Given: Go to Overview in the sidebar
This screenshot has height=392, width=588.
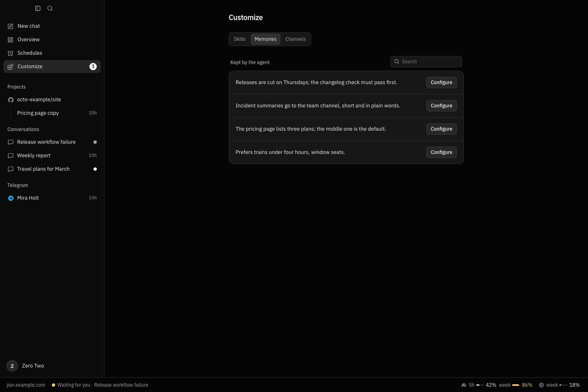Looking at the screenshot, I should (52, 40).
